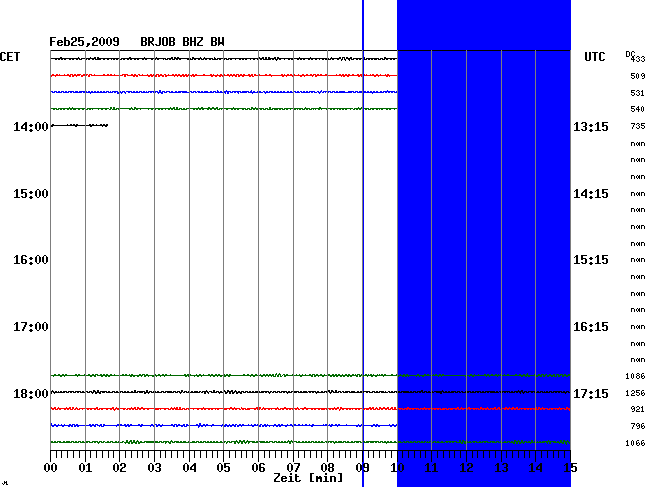Select the station title BRJOB BHZ BW
650x494 pixels.
(x=182, y=42)
